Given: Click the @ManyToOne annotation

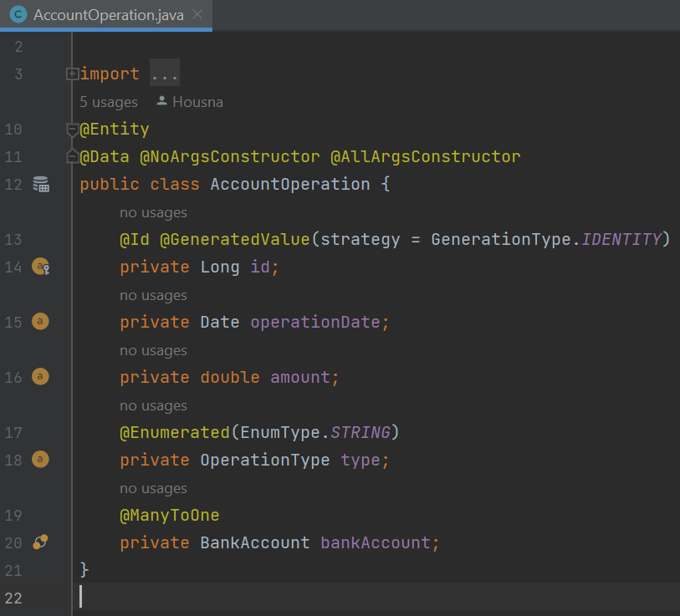Looking at the screenshot, I should (170, 515).
